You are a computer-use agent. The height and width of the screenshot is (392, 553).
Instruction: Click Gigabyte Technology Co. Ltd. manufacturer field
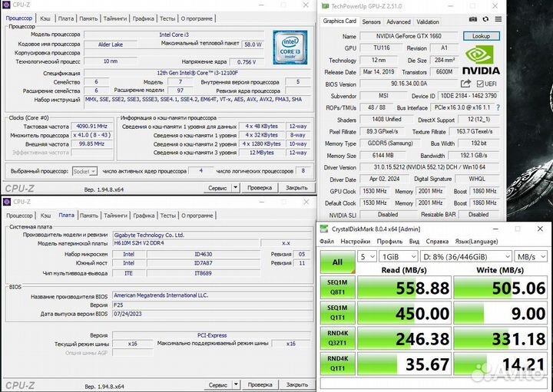coord(213,235)
